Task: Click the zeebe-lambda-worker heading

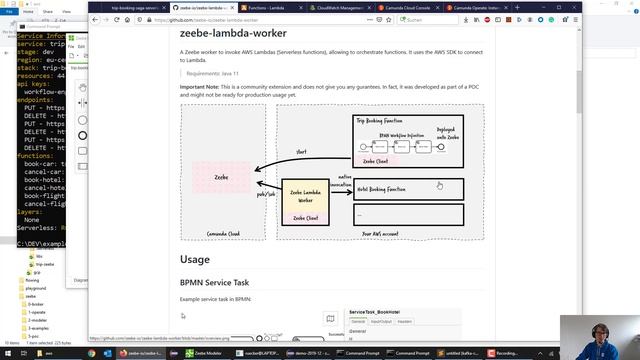Action: [233, 33]
